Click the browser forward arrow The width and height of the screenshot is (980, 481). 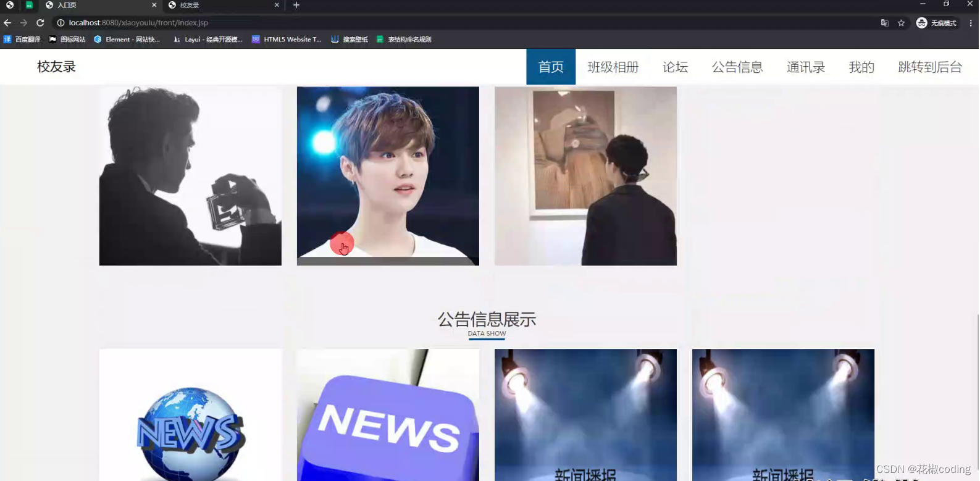[x=23, y=23]
